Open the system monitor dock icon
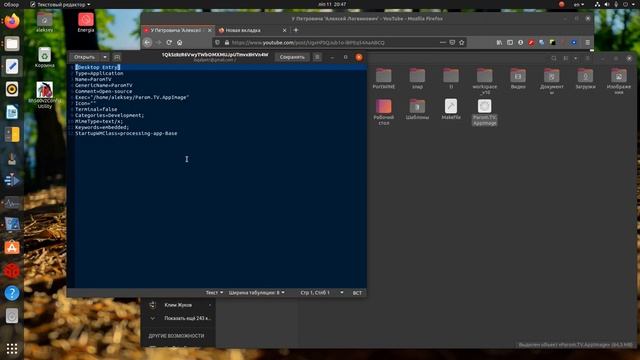This screenshot has width=640, height=360. point(12,202)
